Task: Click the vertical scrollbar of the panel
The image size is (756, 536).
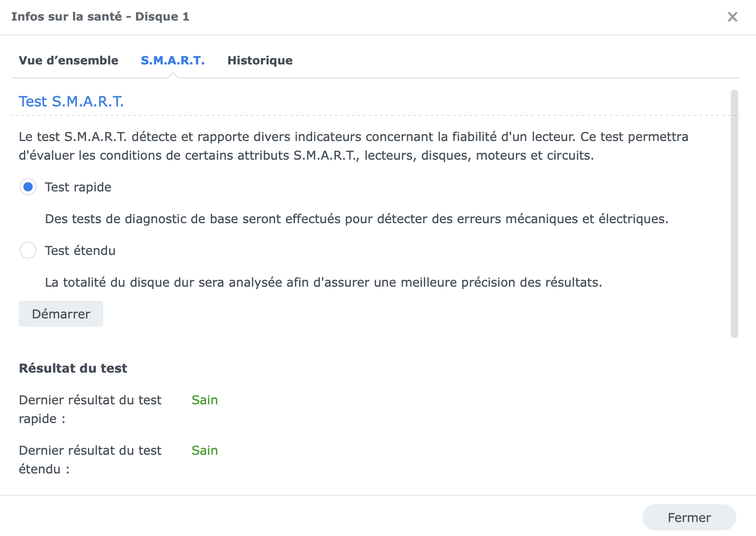Action: [735, 213]
